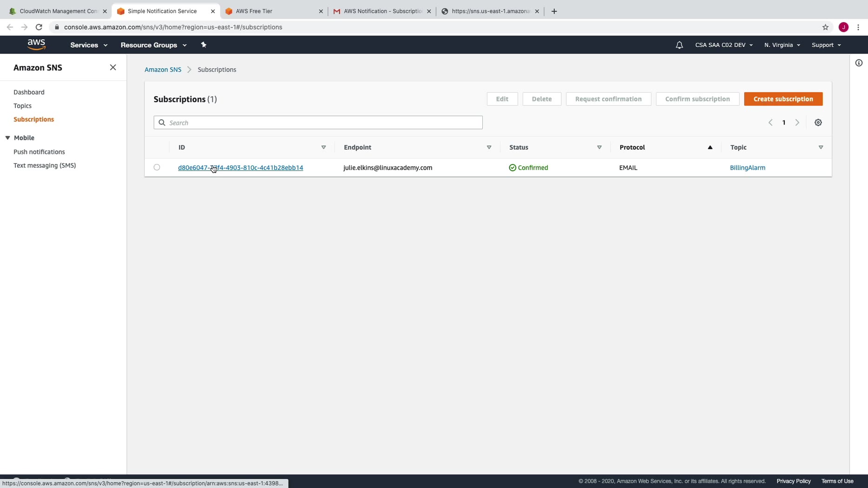Bookmark this page with the star icon
This screenshot has width=868, height=488.
tap(825, 27)
